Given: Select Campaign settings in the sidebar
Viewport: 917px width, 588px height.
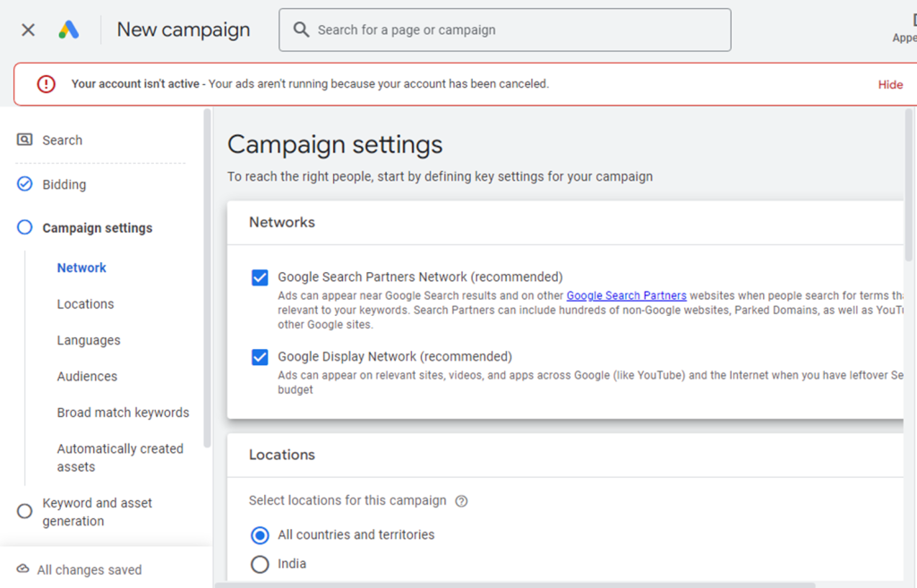Looking at the screenshot, I should pyautogui.click(x=97, y=228).
